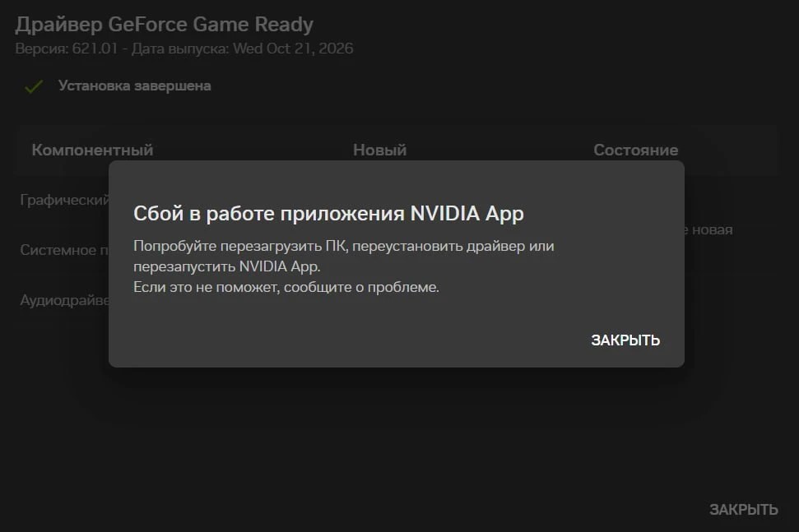Click the 'Сбой в работе приложения NVIDIA App' heading
Screen dimensions: 799x532
coord(328,214)
